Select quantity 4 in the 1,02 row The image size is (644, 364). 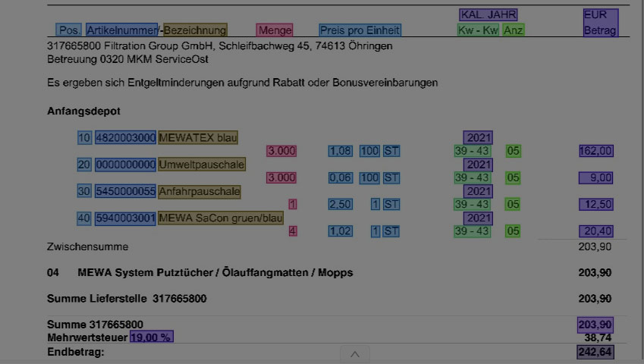tap(293, 231)
